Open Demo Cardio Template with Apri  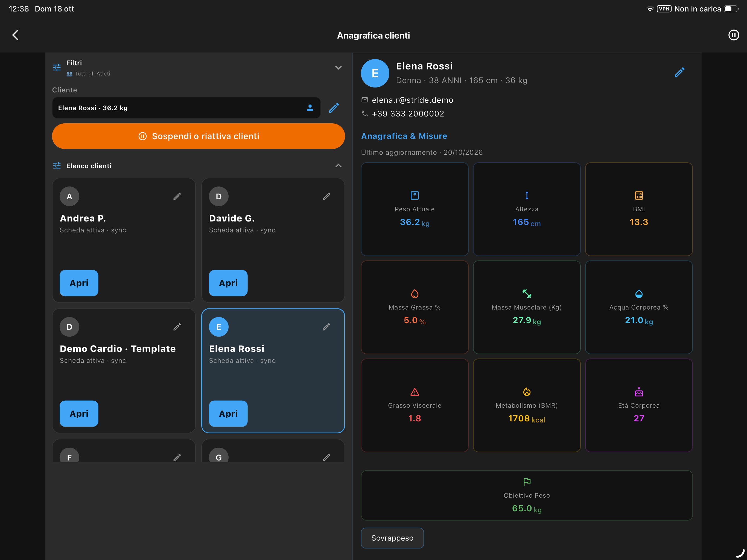pos(79,413)
